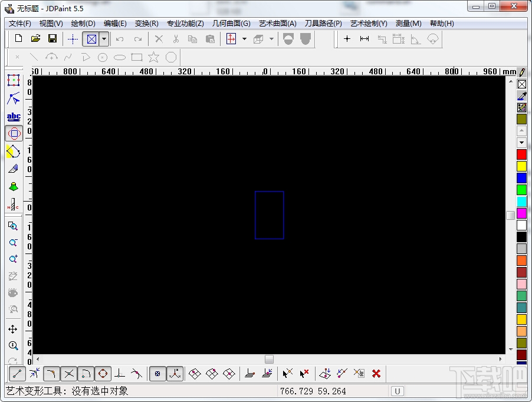Click the Delete X icon in top toolbar
The image size is (532, 402).
(x=159, y=39)
